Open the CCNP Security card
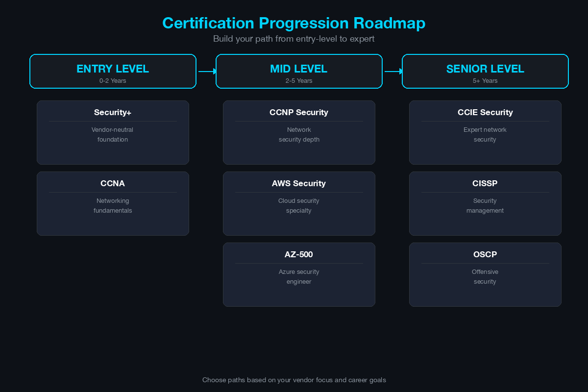Screen dimensions: 588x392 tap(299, 132)
